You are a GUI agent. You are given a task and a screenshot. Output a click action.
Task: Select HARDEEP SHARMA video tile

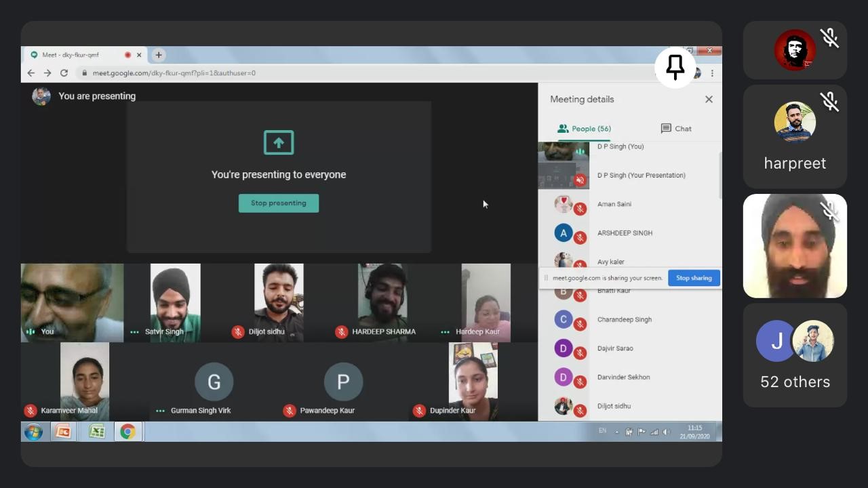(382, 303)
